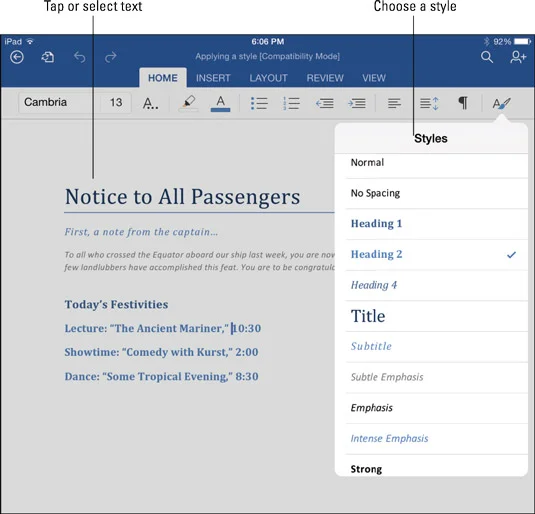Toggle paragraph marks display

pyautogui.click(x=463, y=103)
